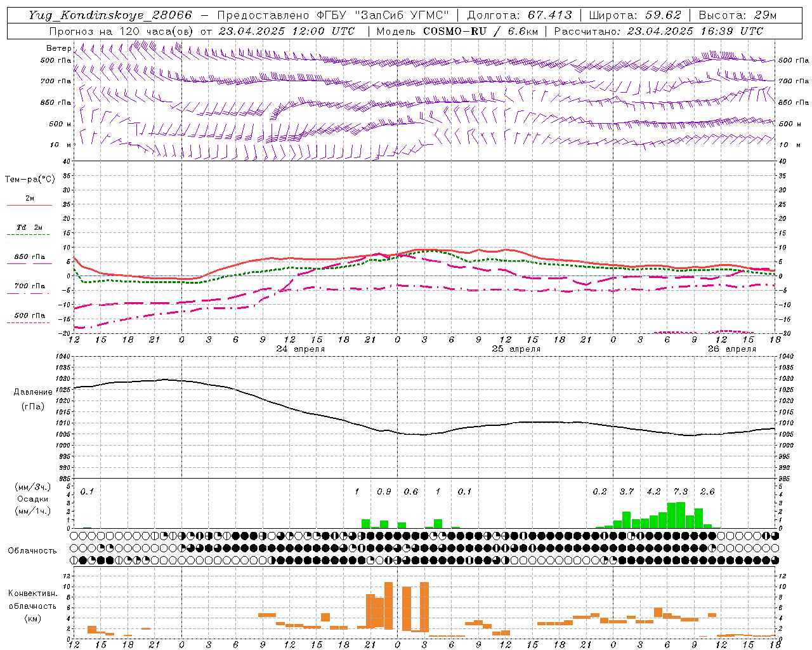Click the 0.9 precipitation total
Screen dimensions: 812x650
(x=384, y=491)
